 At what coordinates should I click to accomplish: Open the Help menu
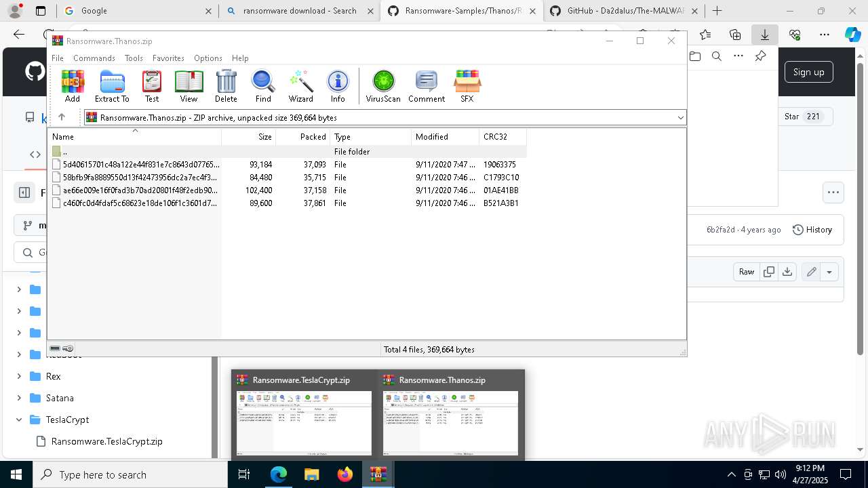(240, 58)
